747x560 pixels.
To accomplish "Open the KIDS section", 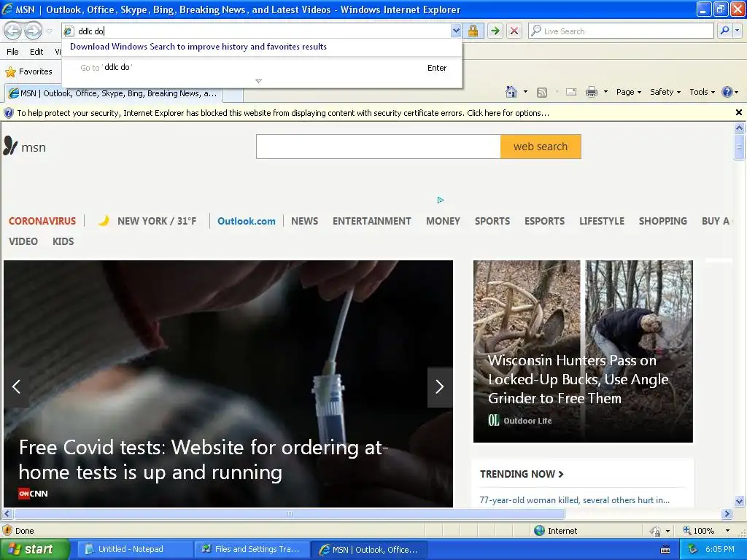I will tap(63, 241).
